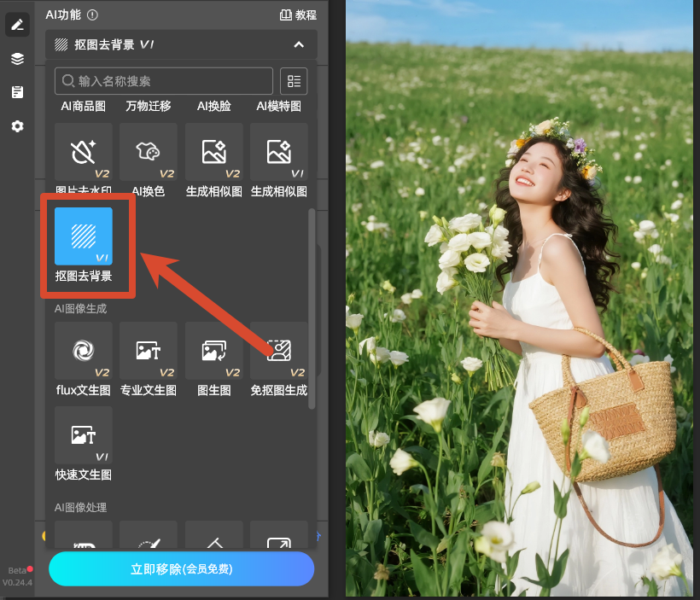This screenshot has height=600, width=700.
Task: Choose the 专业文生图 tool
Action: click(x=149, y=351)
